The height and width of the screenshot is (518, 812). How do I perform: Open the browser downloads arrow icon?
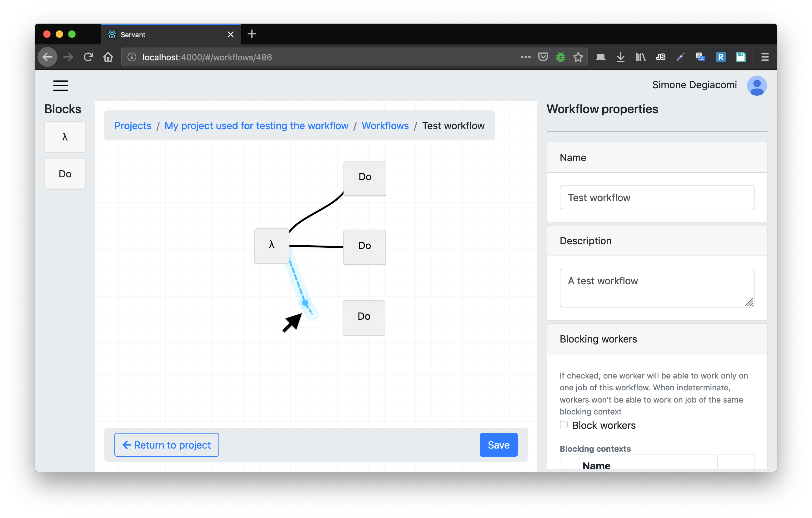(620, 57)
